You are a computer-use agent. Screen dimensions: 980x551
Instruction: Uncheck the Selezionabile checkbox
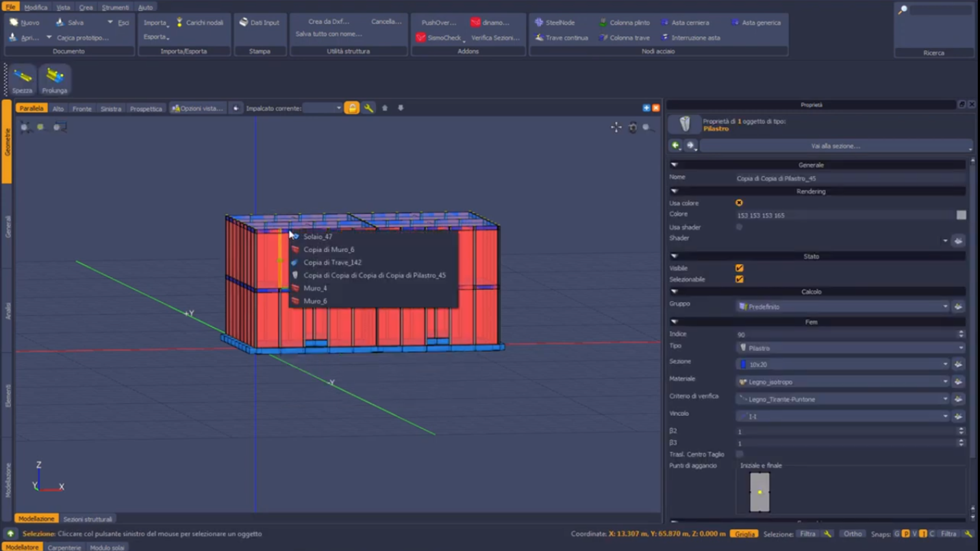[x=739, y=279]
